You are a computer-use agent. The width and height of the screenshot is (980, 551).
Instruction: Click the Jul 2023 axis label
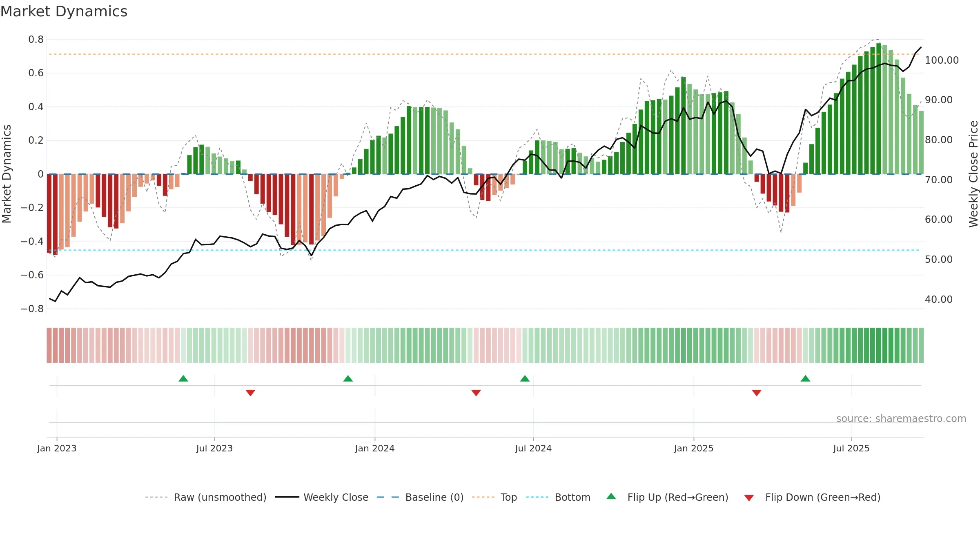[214, 448]
